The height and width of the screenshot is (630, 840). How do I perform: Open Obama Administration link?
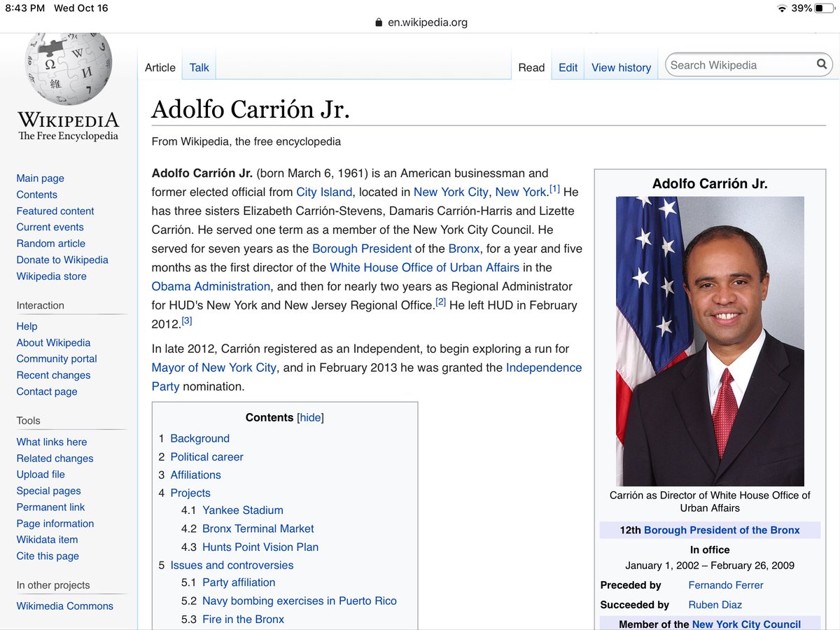pos(211,286)
